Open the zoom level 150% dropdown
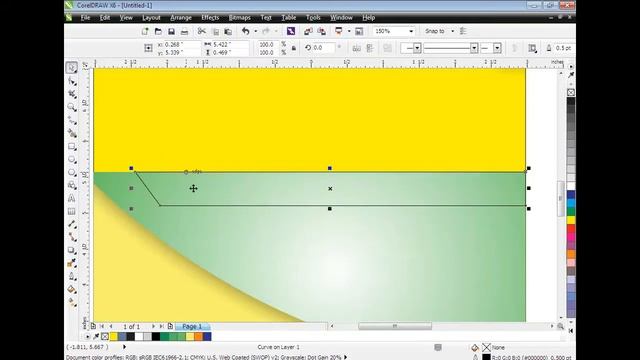This screenshot has width=640, height=360. [x=411, y=31]
